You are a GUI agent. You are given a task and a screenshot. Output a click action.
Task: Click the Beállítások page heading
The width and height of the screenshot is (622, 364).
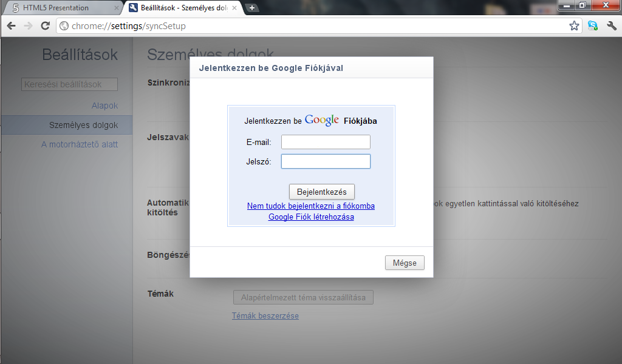tap(80, 55)
